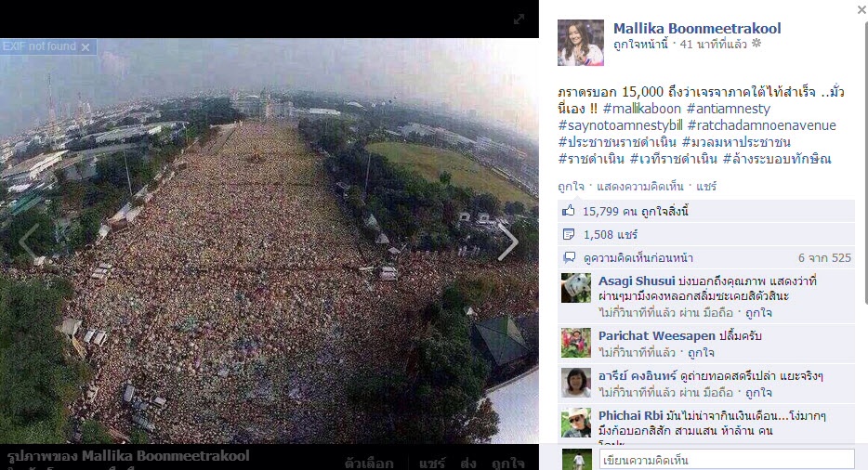Screen dimensions: 868x470
Task: Open Asagi Shusui commenter profile
Action: coord(637,281)
